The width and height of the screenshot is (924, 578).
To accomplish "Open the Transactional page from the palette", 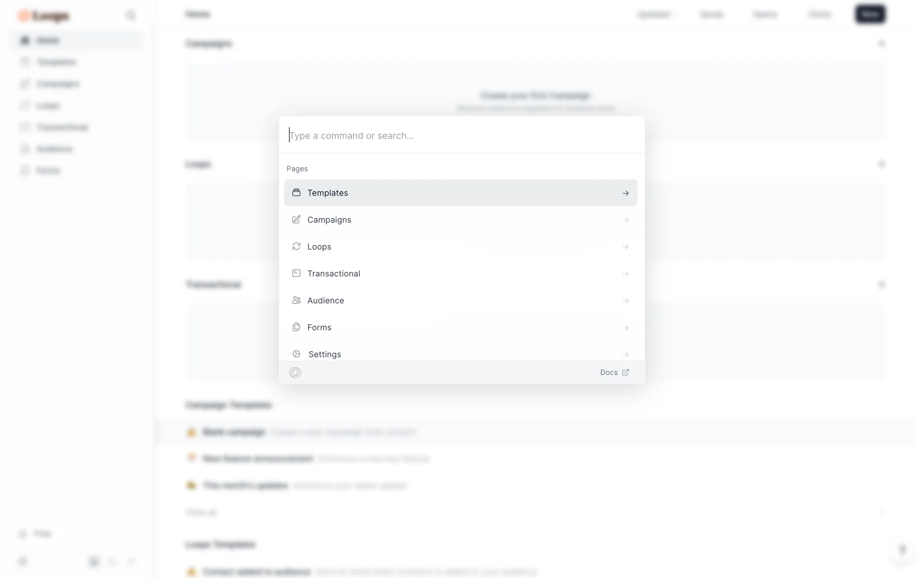I will point(334,274).
